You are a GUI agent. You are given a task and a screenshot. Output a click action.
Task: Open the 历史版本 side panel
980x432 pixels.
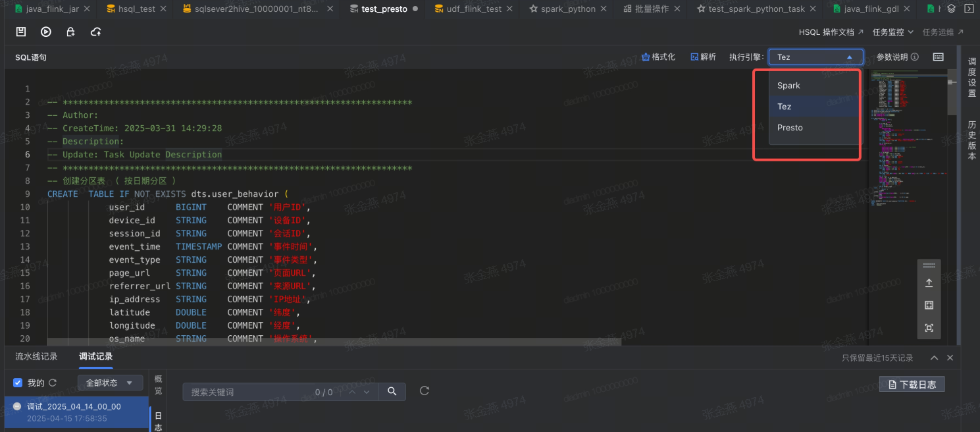point(972,140)
